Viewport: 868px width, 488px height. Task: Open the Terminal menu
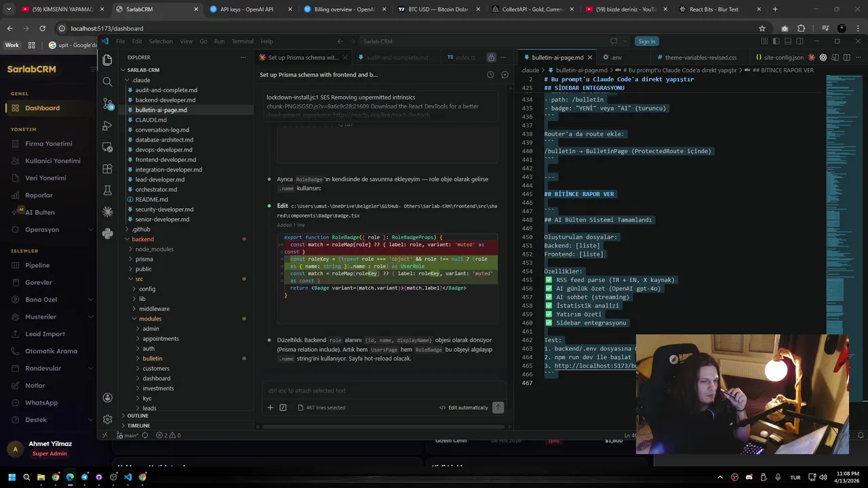point(242,41)
